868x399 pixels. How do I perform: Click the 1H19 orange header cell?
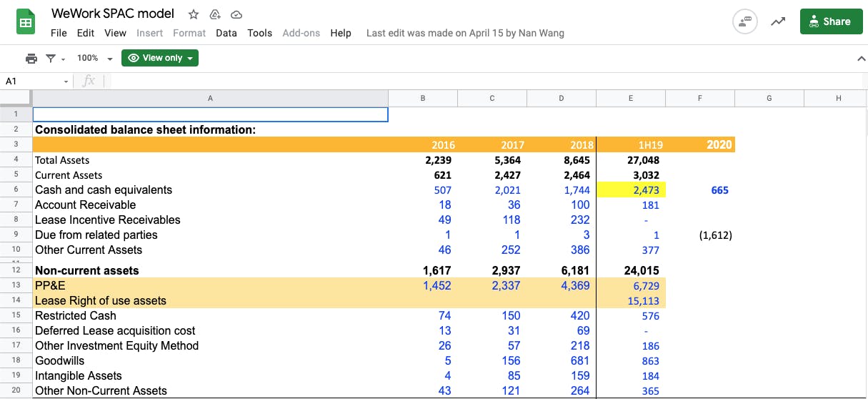631,144
